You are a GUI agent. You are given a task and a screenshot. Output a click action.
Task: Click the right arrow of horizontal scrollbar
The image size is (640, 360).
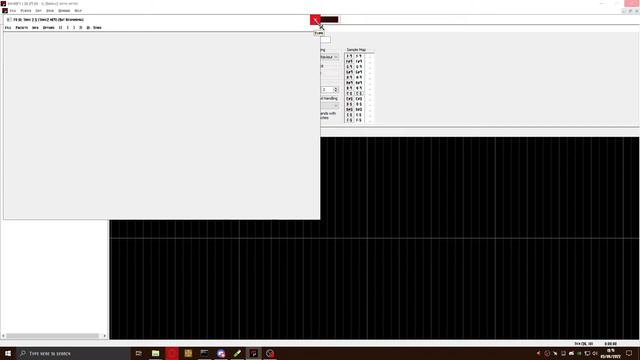tap(104, 336)
